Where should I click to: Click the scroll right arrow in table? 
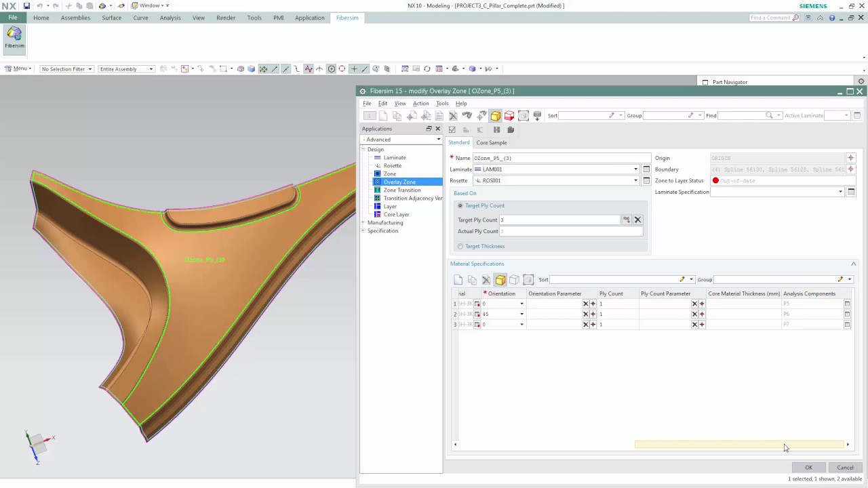tap(848, 445)
